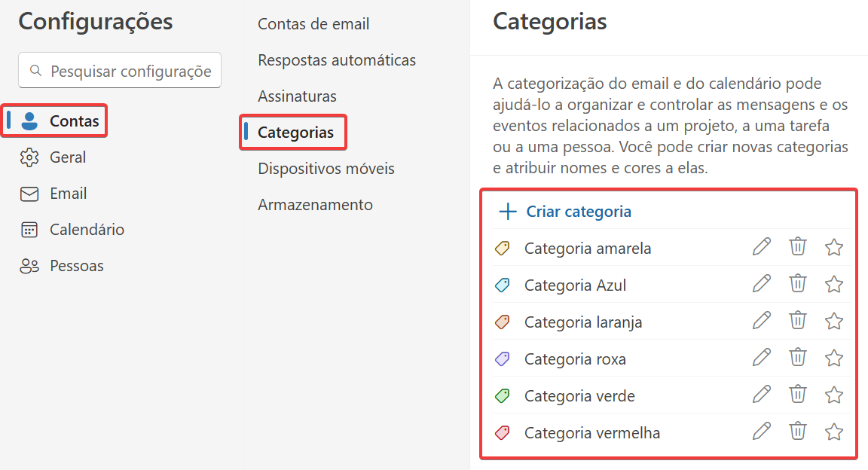Delete Categoria Azul using trash icon
Screen dimensions: 868x470
coord(798,283)
